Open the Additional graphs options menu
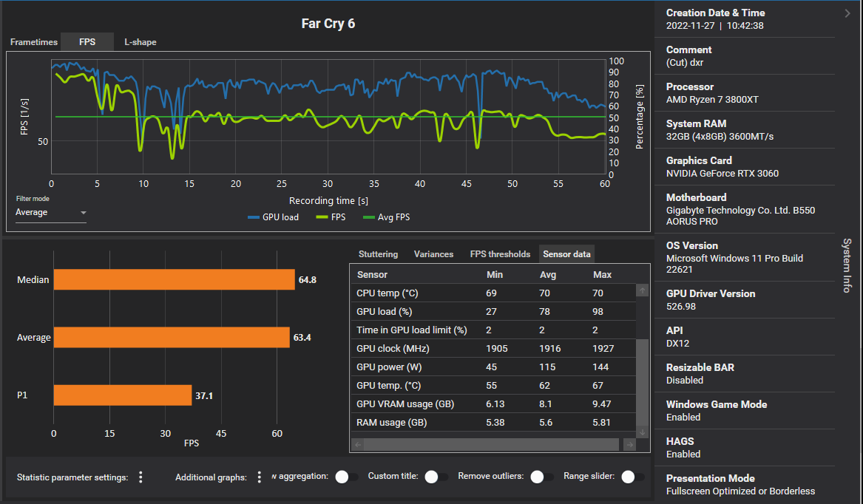Image resolution: width=863 pixels, height=504 pixels. (260, 477)
